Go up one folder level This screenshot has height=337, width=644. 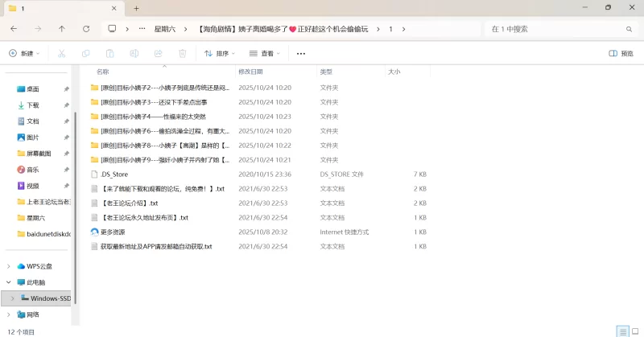(62, 29)
